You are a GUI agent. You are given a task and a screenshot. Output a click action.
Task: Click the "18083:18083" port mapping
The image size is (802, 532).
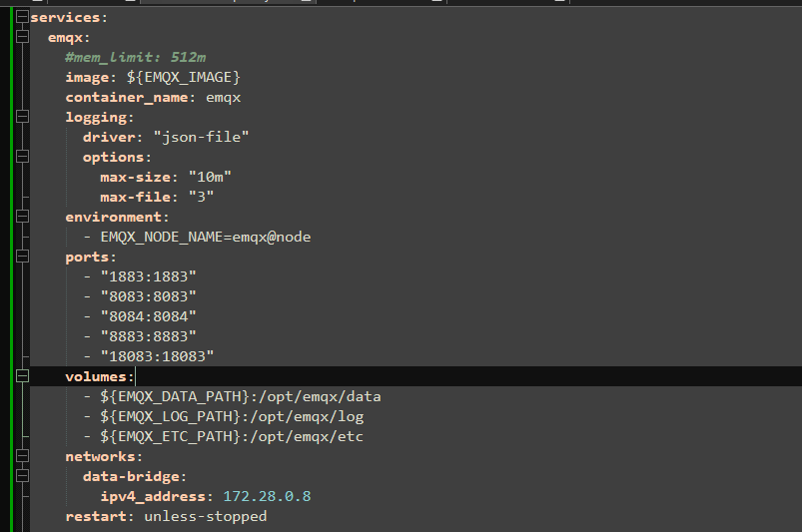point(157,356)
